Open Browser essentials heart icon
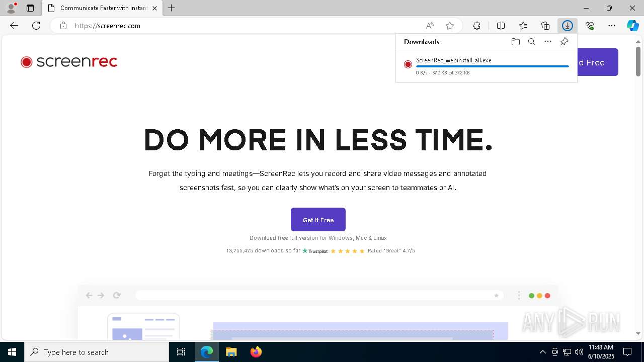 590,26
